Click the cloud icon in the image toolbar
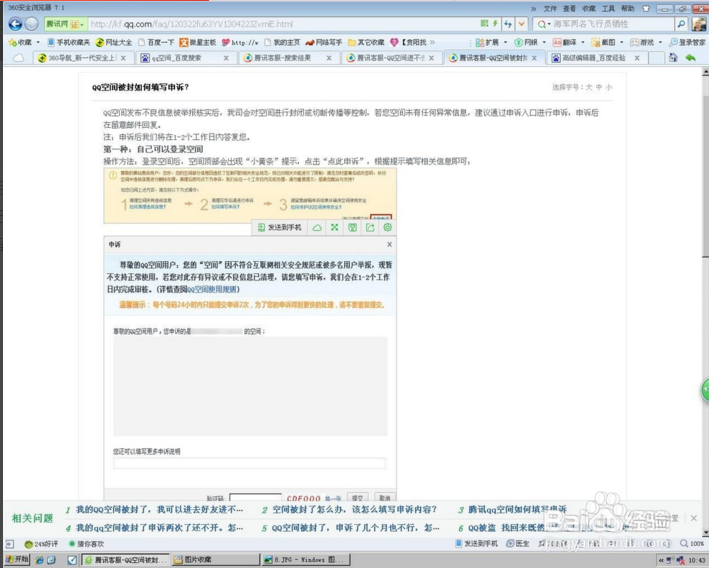 [317, 227]
